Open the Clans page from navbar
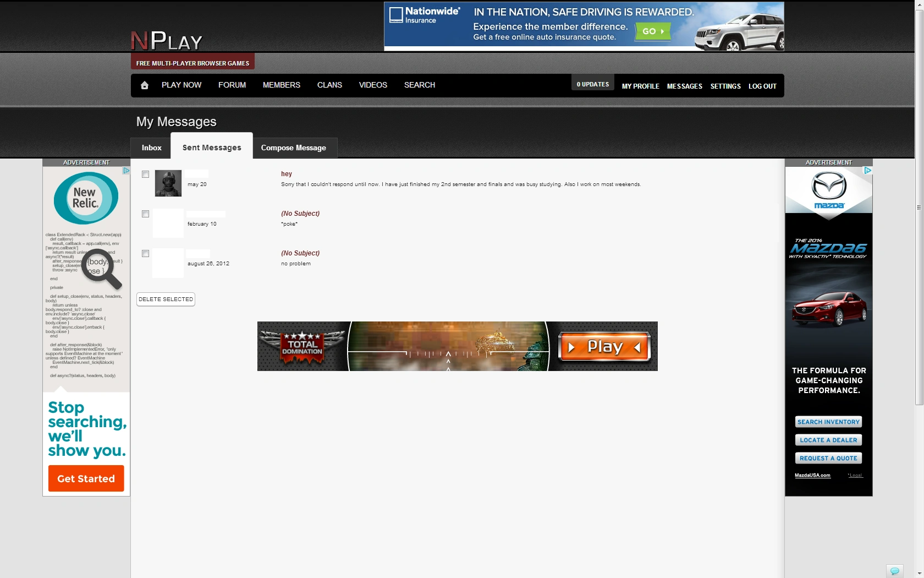This screenshot has height=578, width=924. click(329, 85)
